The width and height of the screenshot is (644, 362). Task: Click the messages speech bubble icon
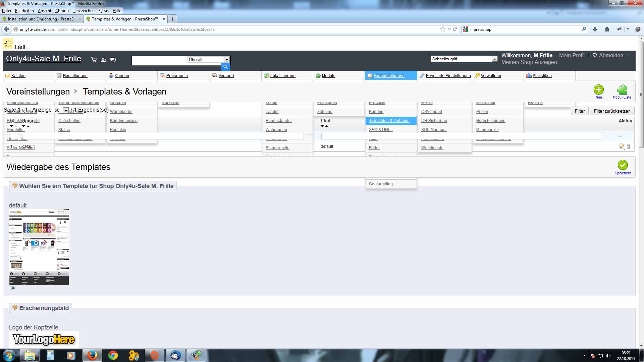tap(113, 60)
